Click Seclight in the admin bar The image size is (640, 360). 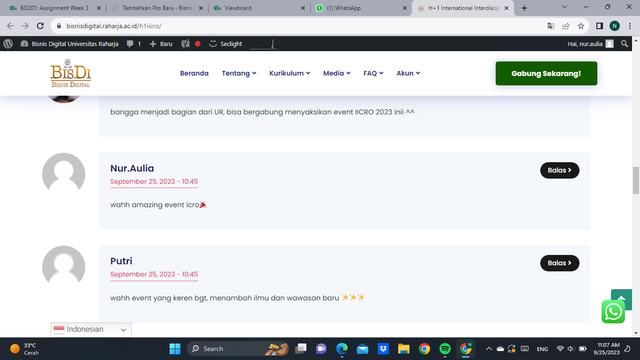(226, 44)
